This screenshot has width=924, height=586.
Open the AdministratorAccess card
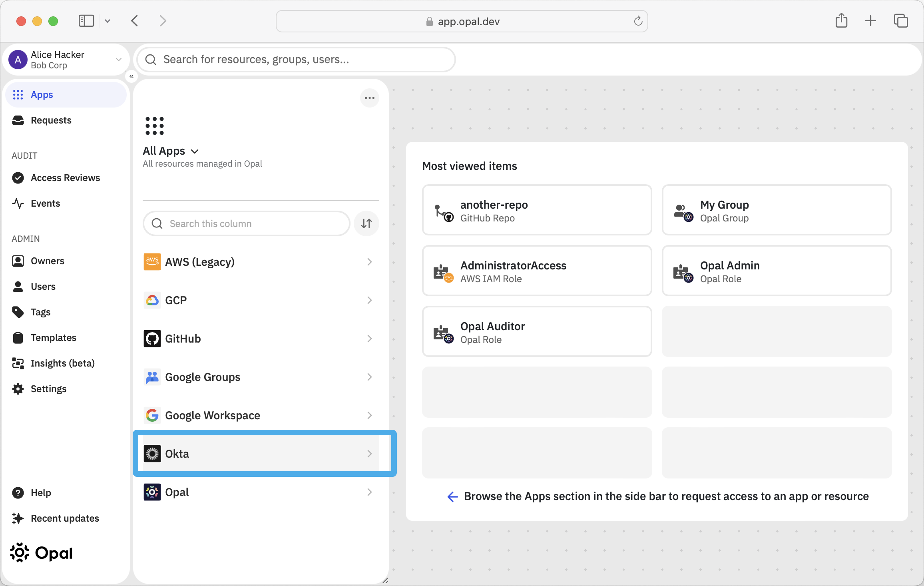tap(537, 271)
